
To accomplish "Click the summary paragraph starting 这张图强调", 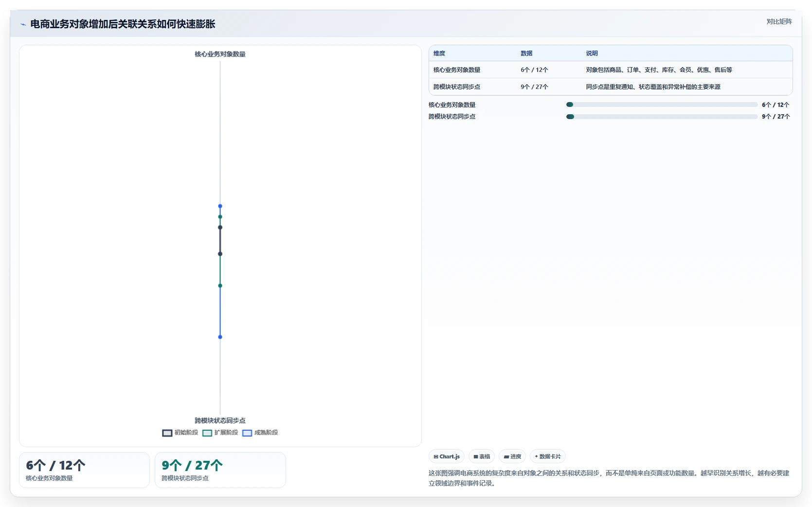I will pos(609,478).
